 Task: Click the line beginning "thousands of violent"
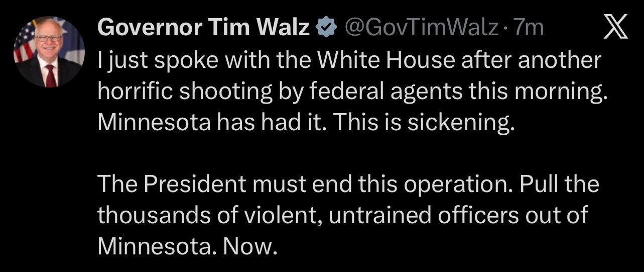[x=341, y=215]
